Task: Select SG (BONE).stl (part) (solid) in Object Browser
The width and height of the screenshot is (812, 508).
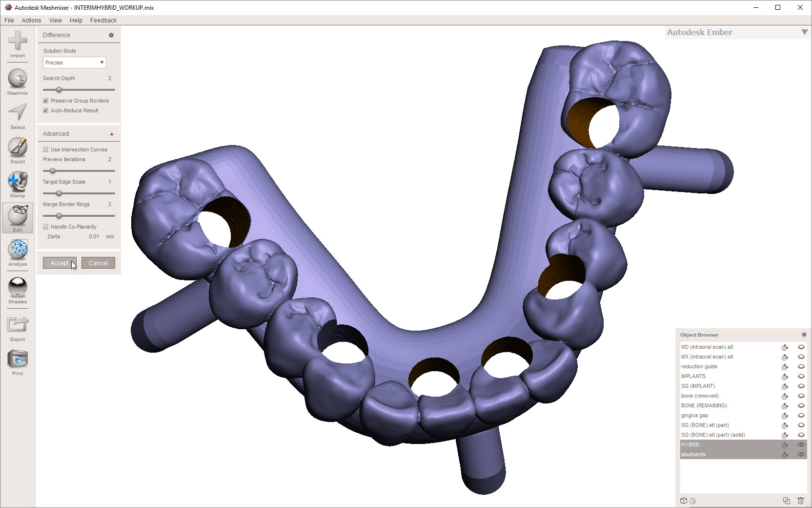Action: click(x=743, y=435)
